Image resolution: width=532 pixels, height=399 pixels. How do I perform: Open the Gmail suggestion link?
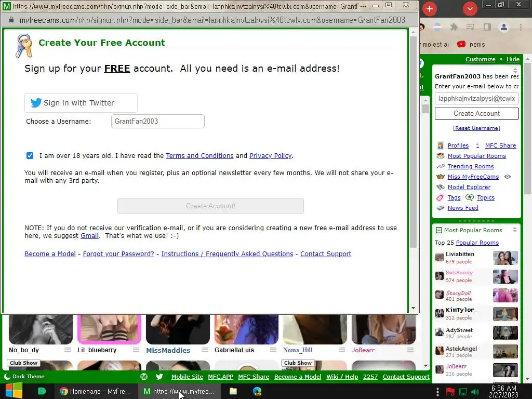89,235
